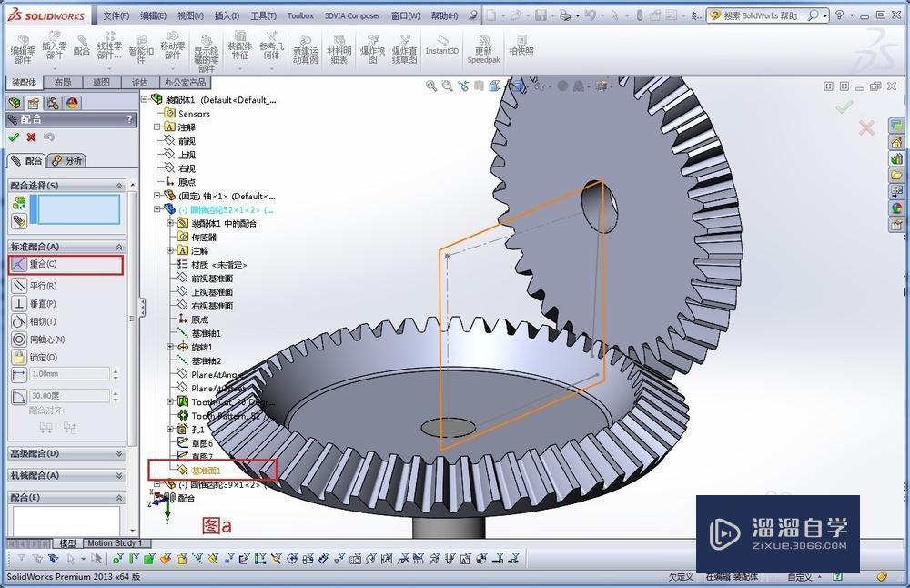Expand the 孔1 feature tree node
Image resolution: width=910 pixels, height=588 pixels.
[170, 430]
